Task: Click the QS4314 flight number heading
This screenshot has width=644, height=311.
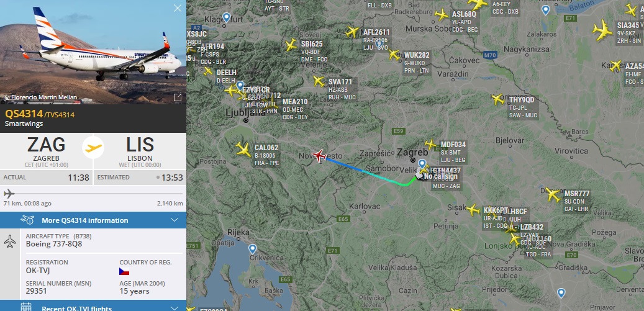Action: [24, 114]
